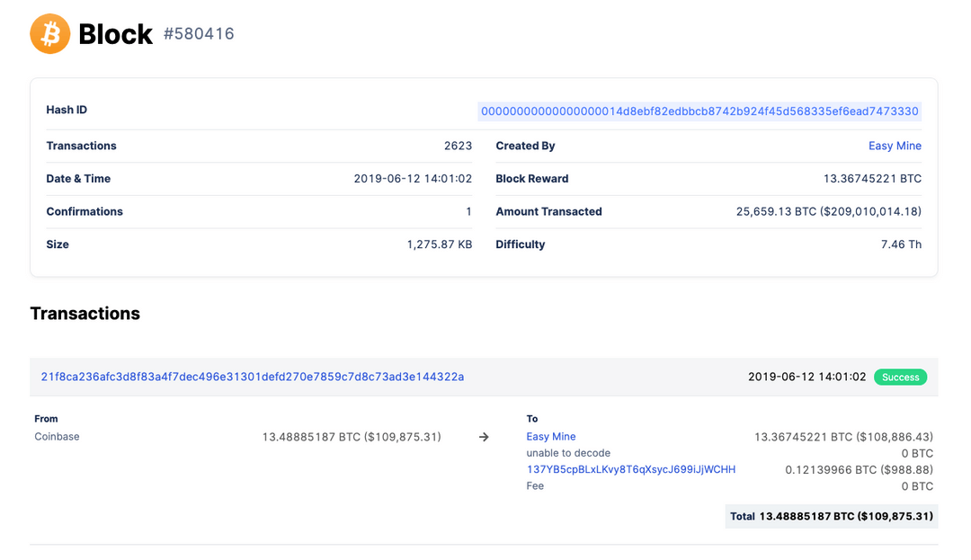Click the Easy Mine recipient link
The width and height of the screenshot is (971, 560).
[551, 437]
